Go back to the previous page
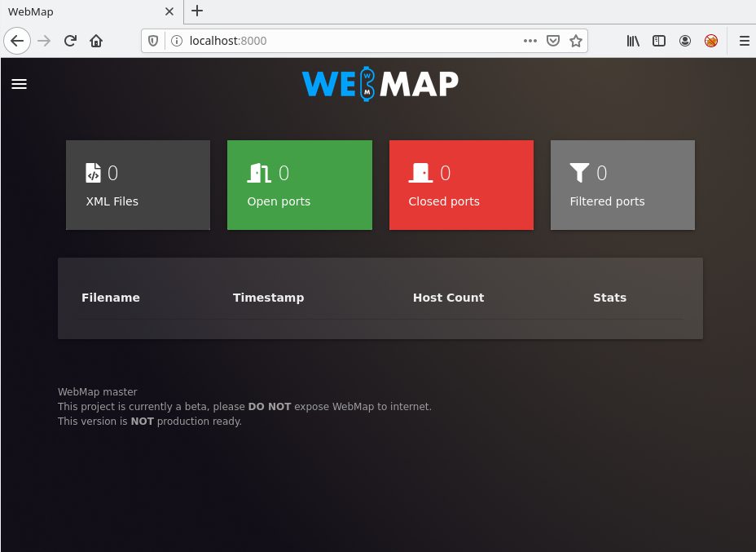Screen dimensions: 756x552 (17, 41)
